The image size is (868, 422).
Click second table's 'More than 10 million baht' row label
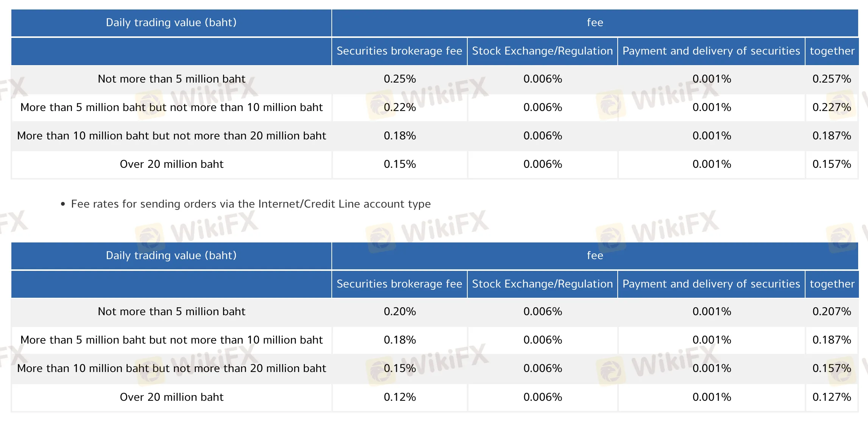tap(172, 369)
